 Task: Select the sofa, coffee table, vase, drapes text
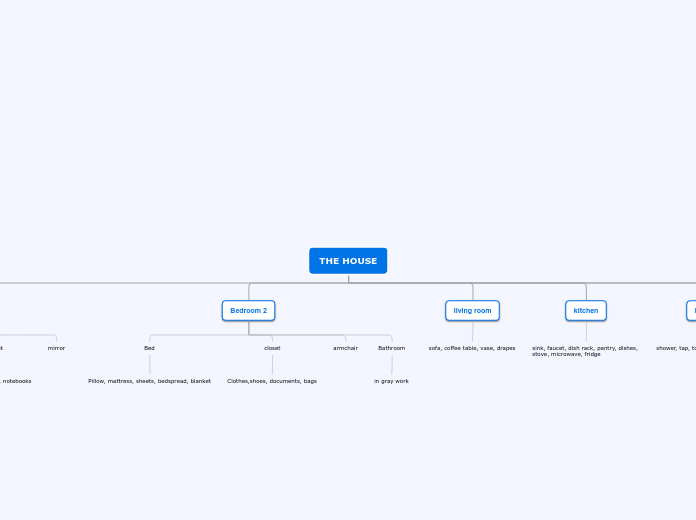click(472, 348)
